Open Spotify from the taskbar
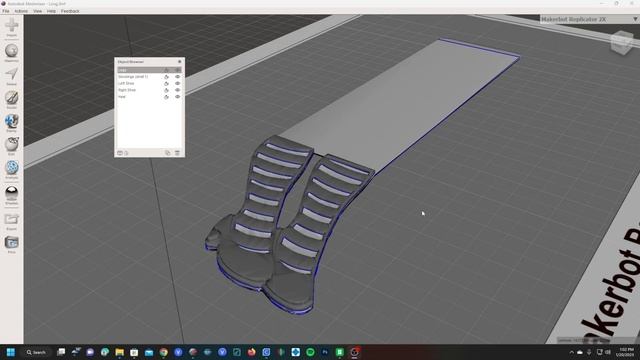 coord(310,352)
